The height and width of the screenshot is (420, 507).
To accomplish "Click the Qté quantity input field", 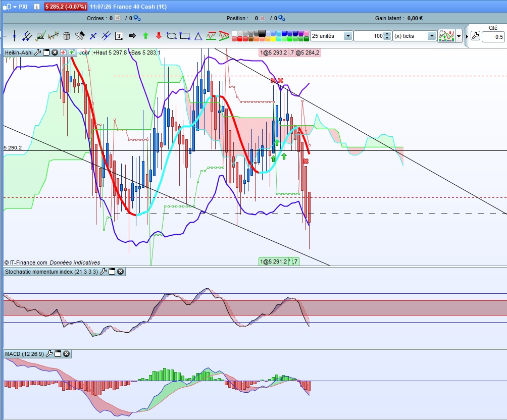I will [x=493, y=36].
